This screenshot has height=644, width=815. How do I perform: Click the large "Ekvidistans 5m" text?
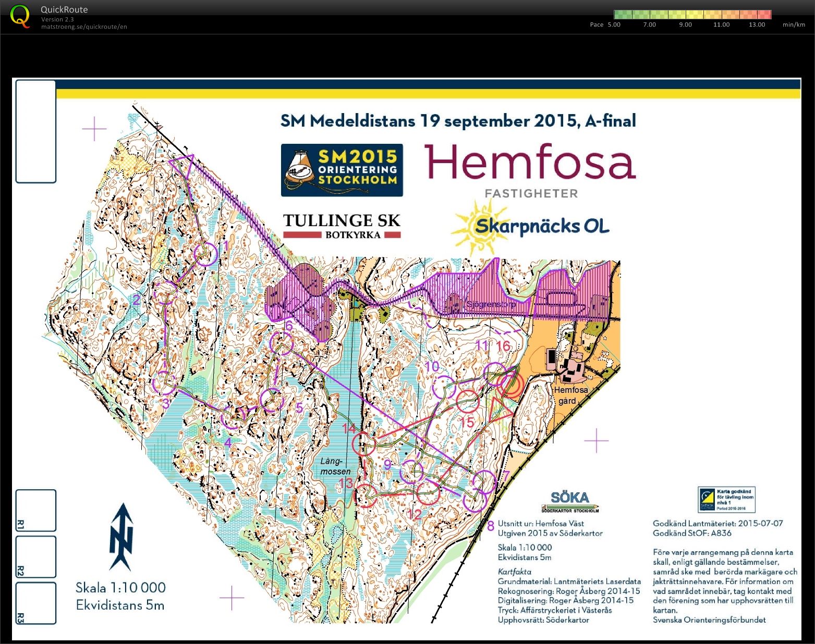pos(120,605)
